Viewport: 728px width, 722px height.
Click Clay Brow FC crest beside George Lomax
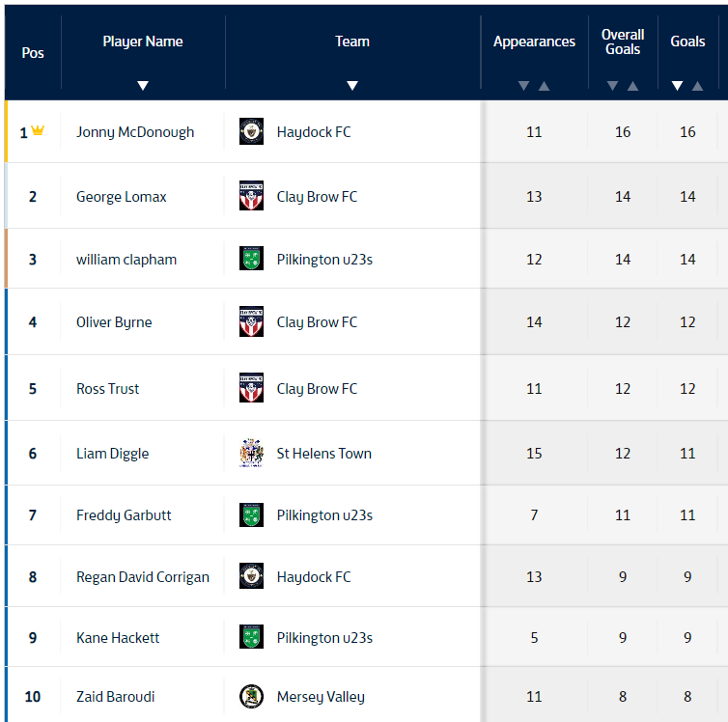pos(251,196)
